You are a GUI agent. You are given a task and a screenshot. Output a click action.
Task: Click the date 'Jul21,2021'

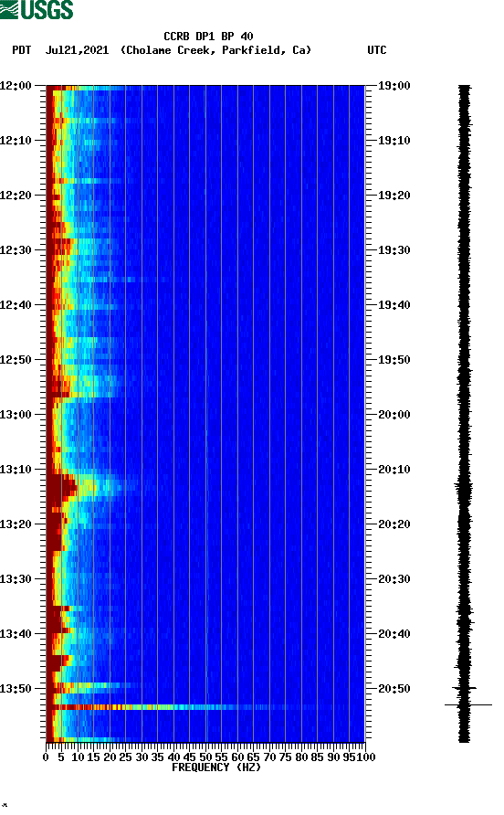[x=78, y=50]
